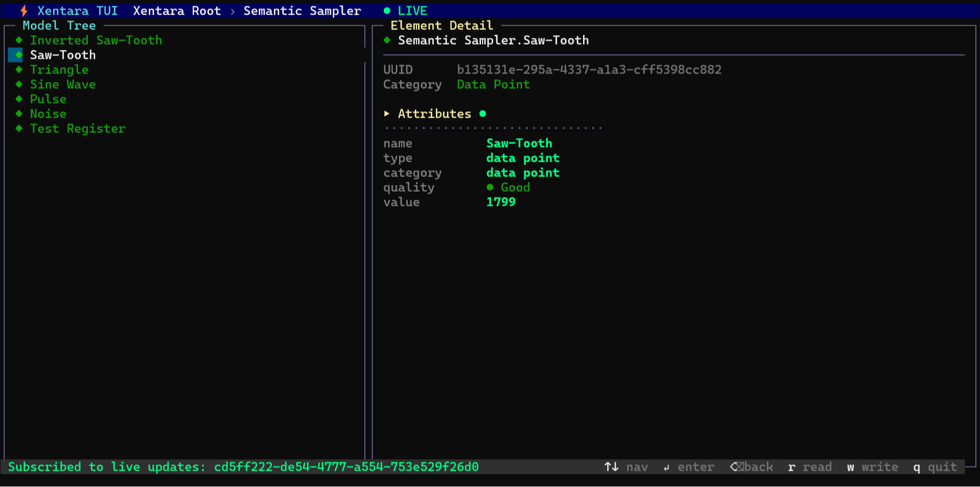Click the name attribute value Saw-Tooth
This screenshot has width=980, height=487.
click(x=519, y=143)
